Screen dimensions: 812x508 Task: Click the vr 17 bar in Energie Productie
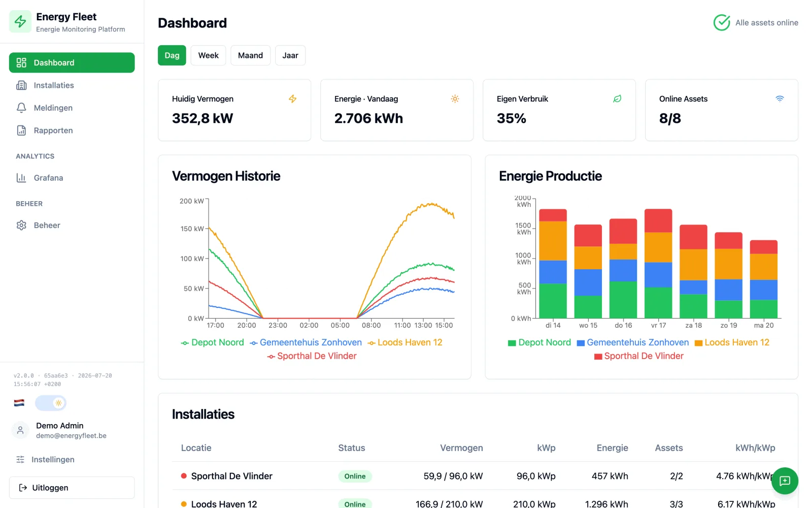(658, 264)
